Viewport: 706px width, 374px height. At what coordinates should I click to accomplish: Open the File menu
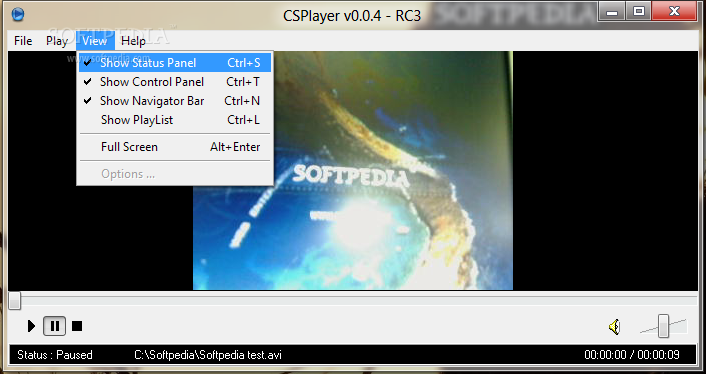[x=23, y=41]
